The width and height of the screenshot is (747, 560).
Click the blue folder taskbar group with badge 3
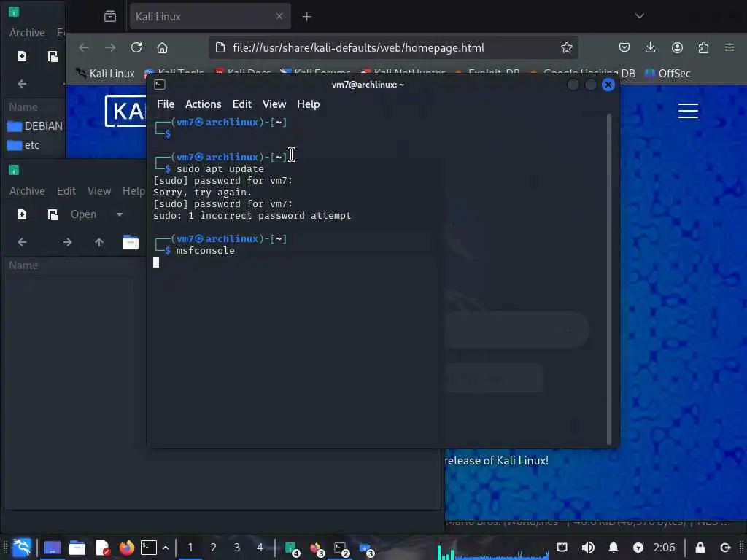(366, 548)
